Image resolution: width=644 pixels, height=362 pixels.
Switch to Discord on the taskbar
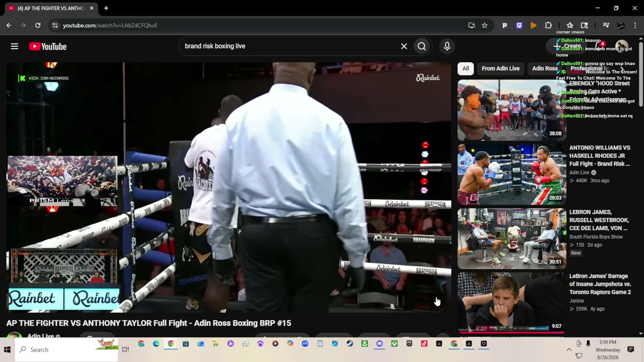pyautogui.click(x=379, y=344)
